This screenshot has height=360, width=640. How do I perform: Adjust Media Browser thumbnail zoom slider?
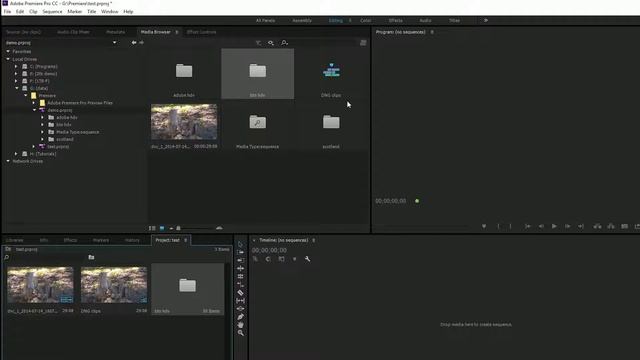[x=178, y=228]
